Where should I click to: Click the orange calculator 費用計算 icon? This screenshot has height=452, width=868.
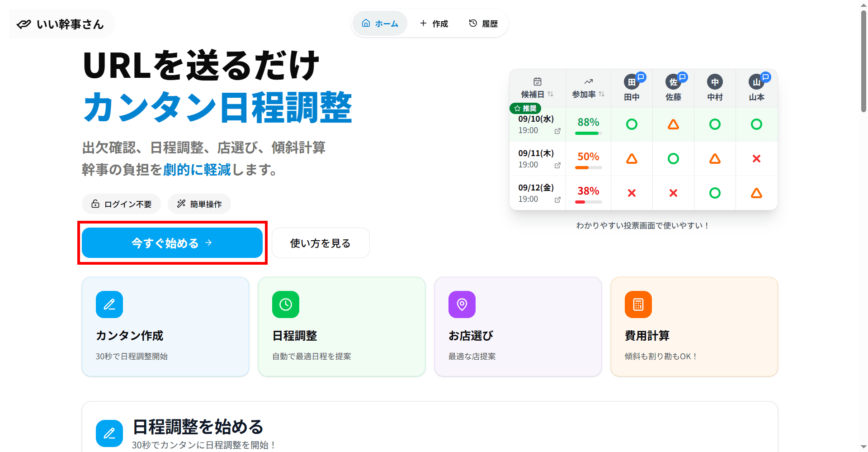coord(638,305)
